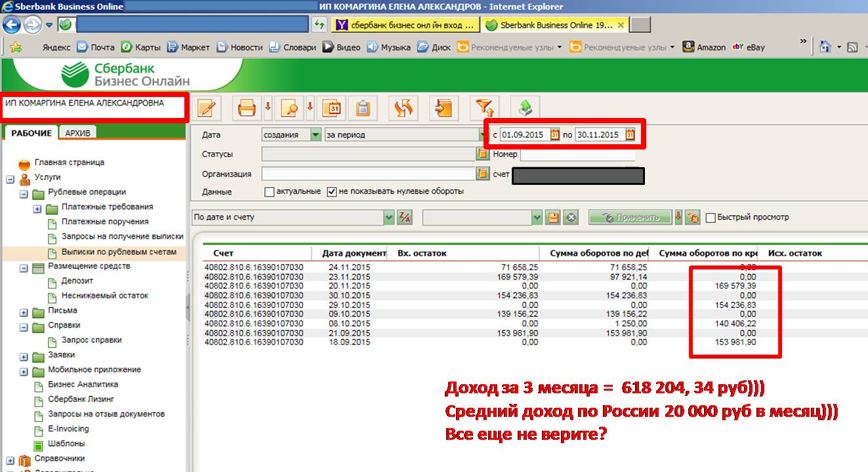Click the green export arrow toolbar icon
The width and height of the screenshot is (868, 472).
pyautogui.click(x=526, y=108)
